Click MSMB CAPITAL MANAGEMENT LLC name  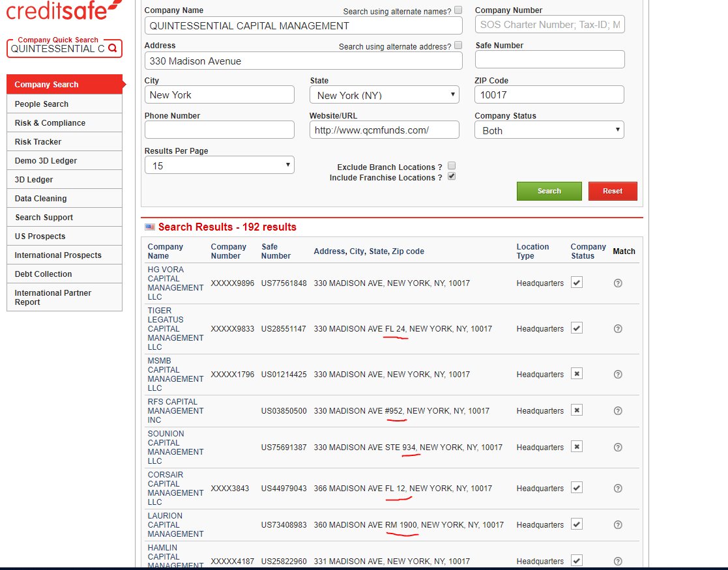tap(175, 374)
